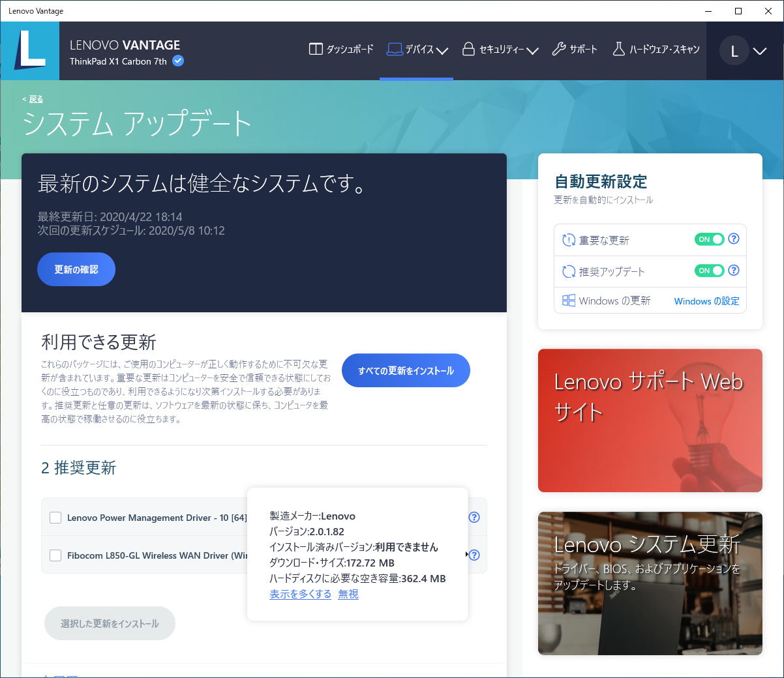The height and width of the screenshot is (678, 784).
Task: Click 選択した更新をインストール button
Action: (x=110, y=623)
